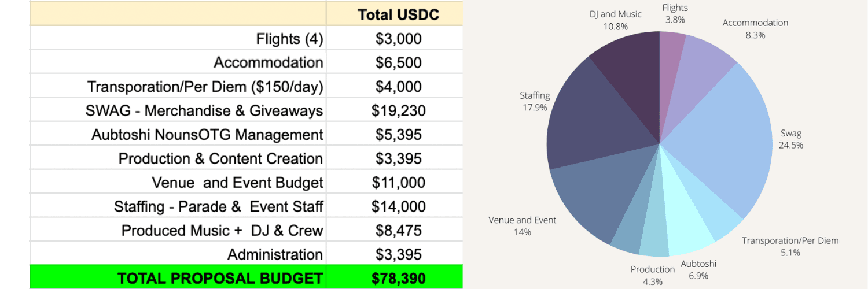Click the Total USDC column header
Screen dimensions: 868x289
(x=398, y=14)
